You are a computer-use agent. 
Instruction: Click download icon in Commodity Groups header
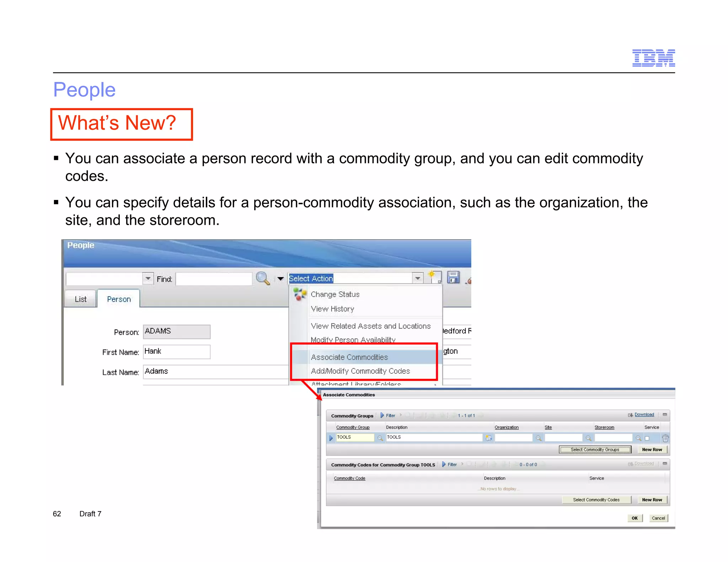pyautogui.click(x=630, y=415)
